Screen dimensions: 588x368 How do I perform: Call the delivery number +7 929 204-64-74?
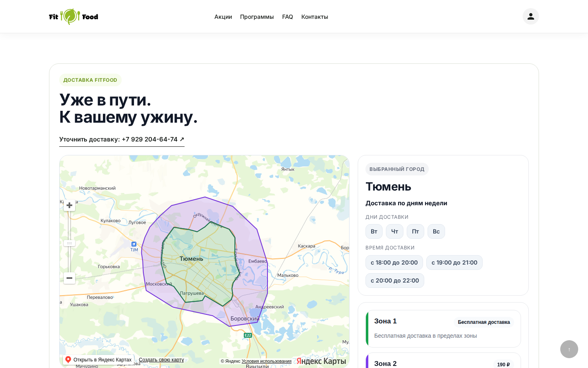point(122,139)
